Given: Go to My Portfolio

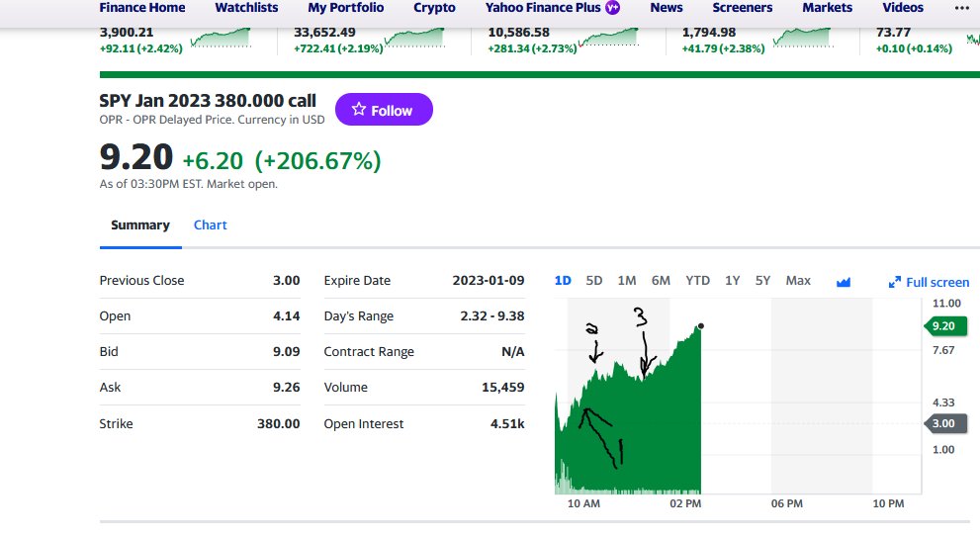Looking at the screenshot, I should coord(346,8).
